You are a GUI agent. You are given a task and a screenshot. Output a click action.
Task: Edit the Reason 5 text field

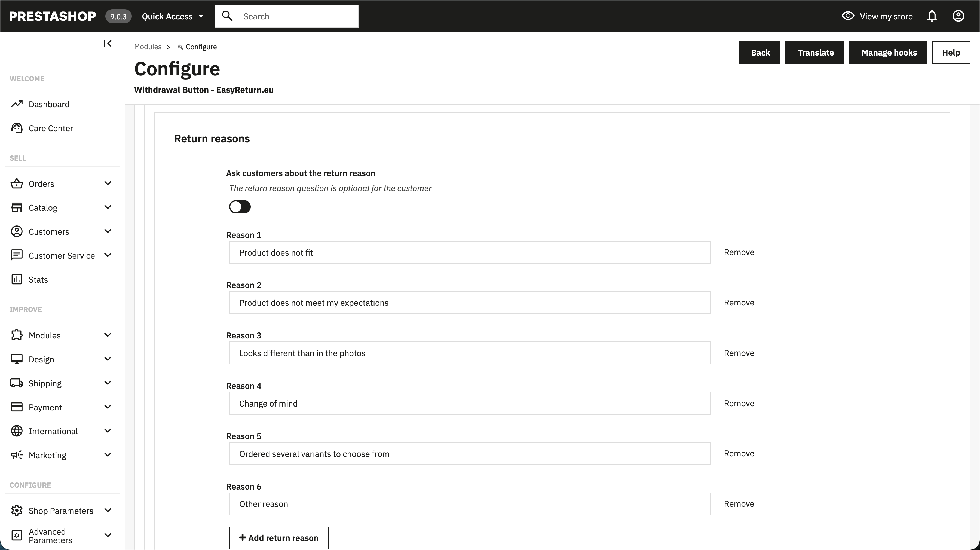click(470, 453)
